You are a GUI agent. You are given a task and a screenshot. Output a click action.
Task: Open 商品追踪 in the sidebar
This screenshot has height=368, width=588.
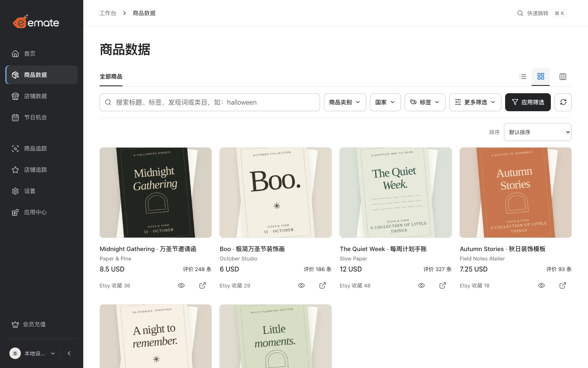[42, 148]
